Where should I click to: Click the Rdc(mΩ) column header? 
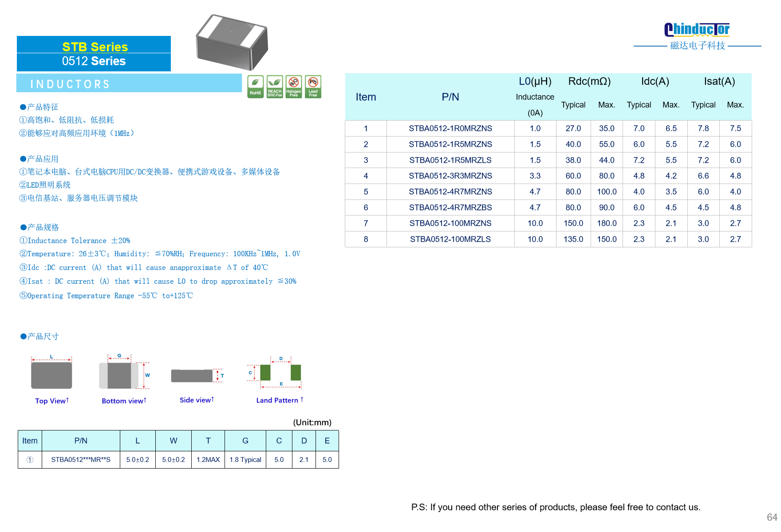589,82
